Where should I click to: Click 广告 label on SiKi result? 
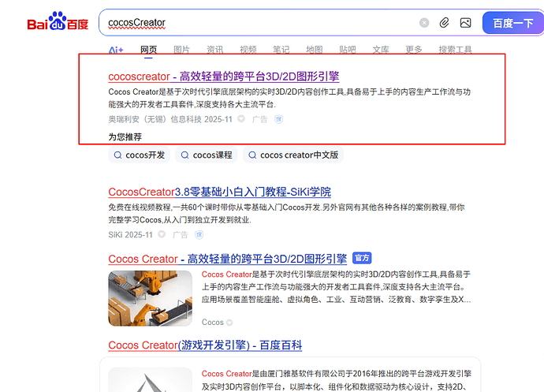180,235
